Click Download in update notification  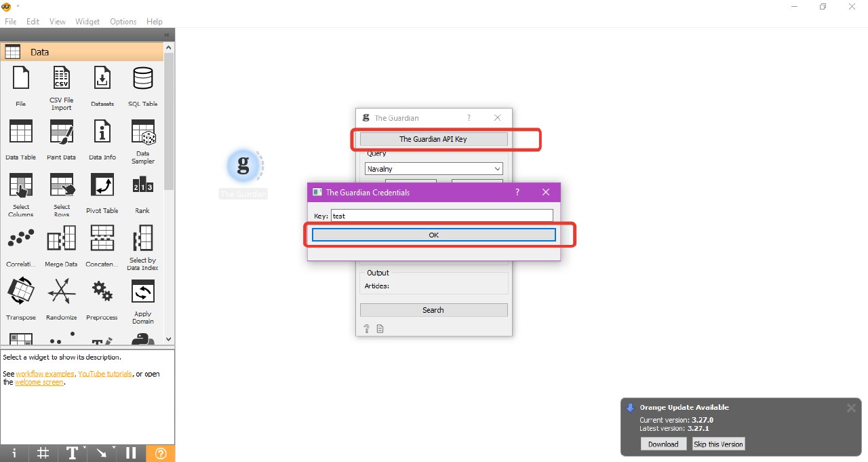coord(663,444)
